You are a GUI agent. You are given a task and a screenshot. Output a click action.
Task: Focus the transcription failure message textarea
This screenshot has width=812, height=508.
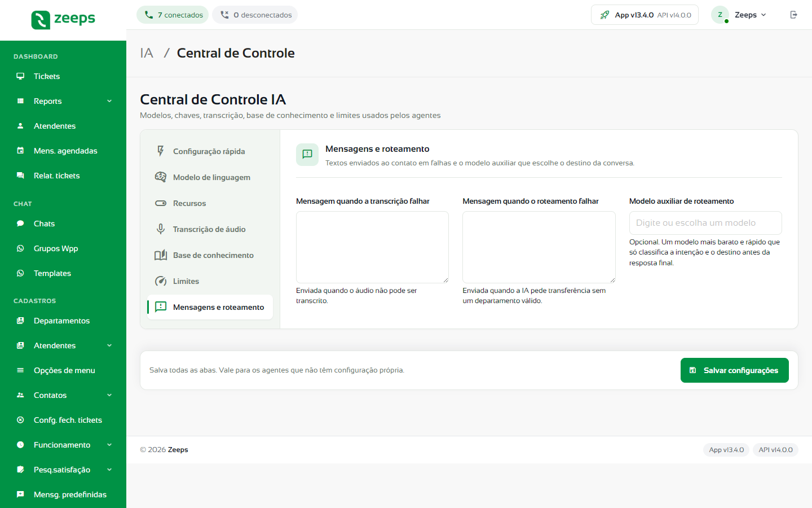pyautogui.click(x=372, y=247)
